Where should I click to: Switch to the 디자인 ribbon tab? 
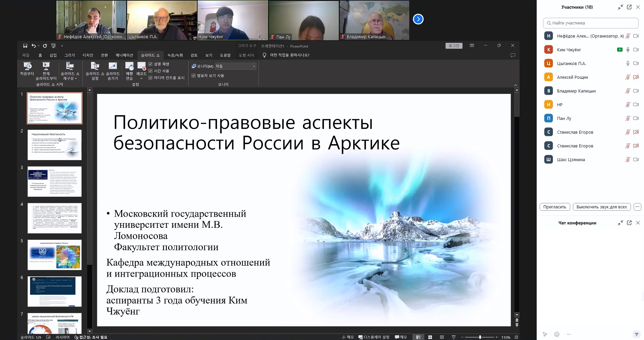pyautogui.click(x=88, y=55)
